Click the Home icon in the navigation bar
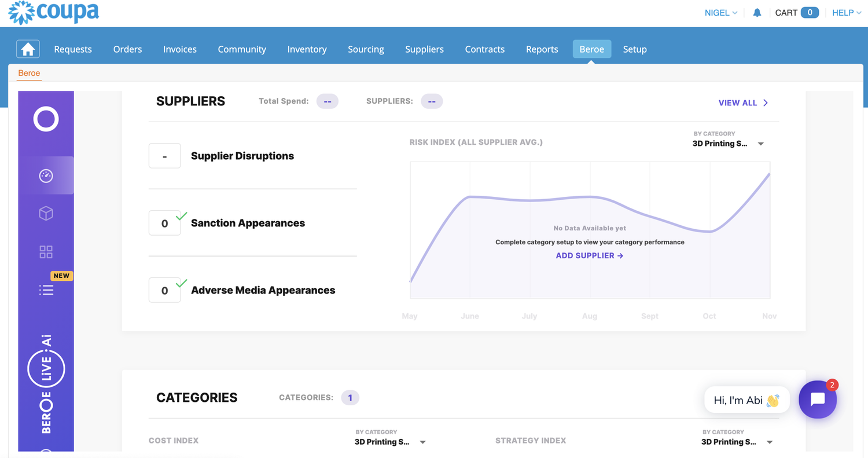868x458 pixels. click(28, 49)
